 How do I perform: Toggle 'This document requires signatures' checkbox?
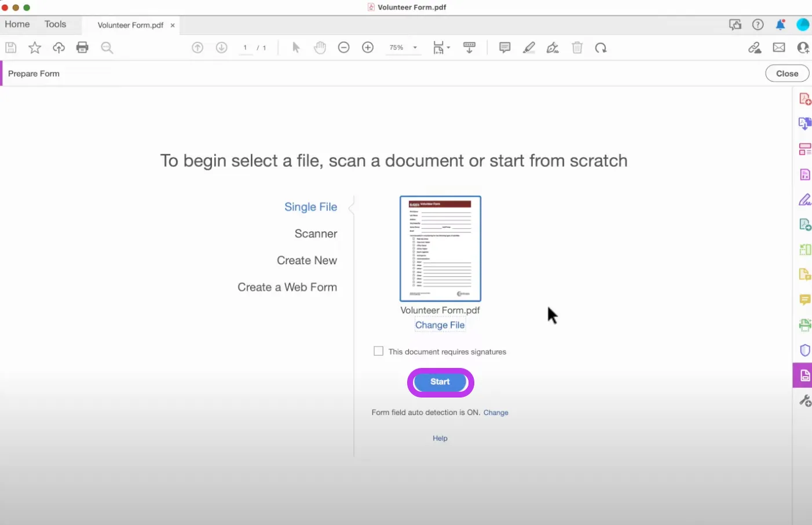[378, 351]
